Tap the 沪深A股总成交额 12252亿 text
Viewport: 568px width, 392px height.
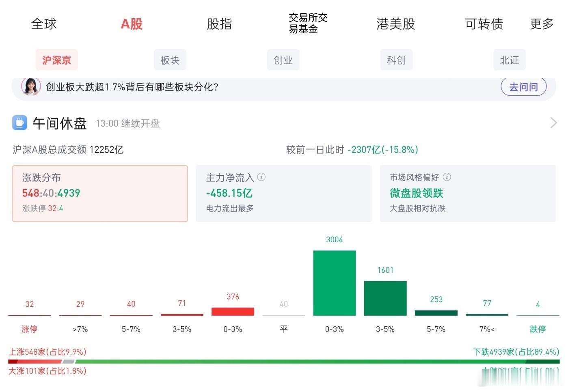coord(68,150)
